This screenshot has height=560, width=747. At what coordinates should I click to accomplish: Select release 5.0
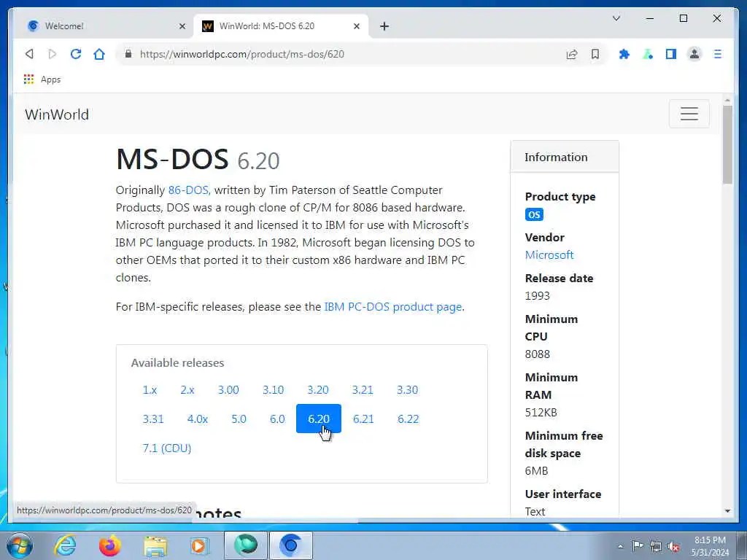[x=239, y=419]
